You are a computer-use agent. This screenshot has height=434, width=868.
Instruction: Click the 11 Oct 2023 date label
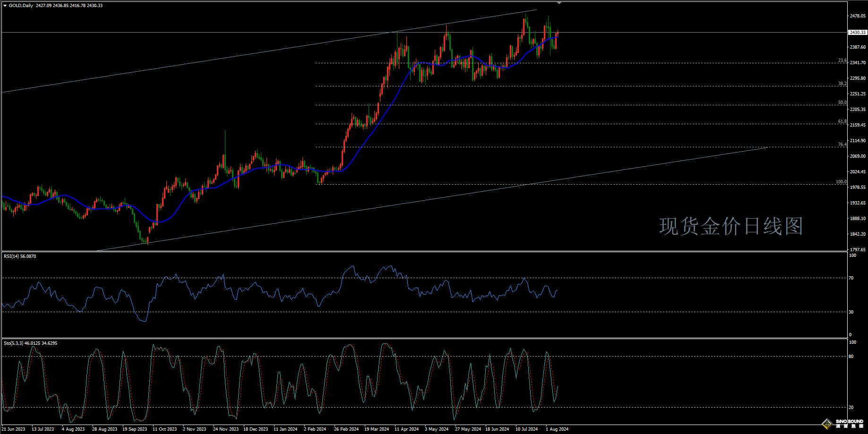pos(164,429)
